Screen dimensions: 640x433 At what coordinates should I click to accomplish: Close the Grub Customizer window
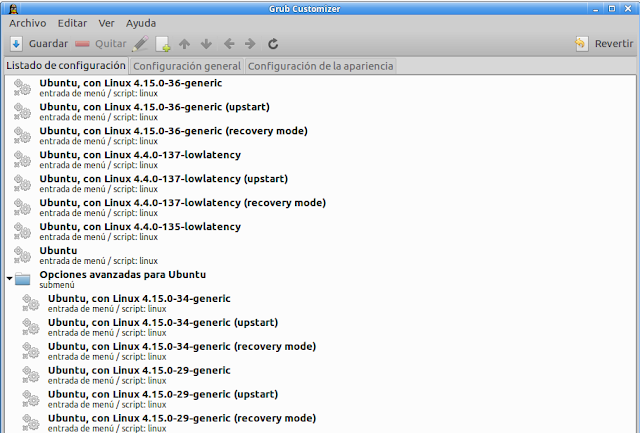628,9
